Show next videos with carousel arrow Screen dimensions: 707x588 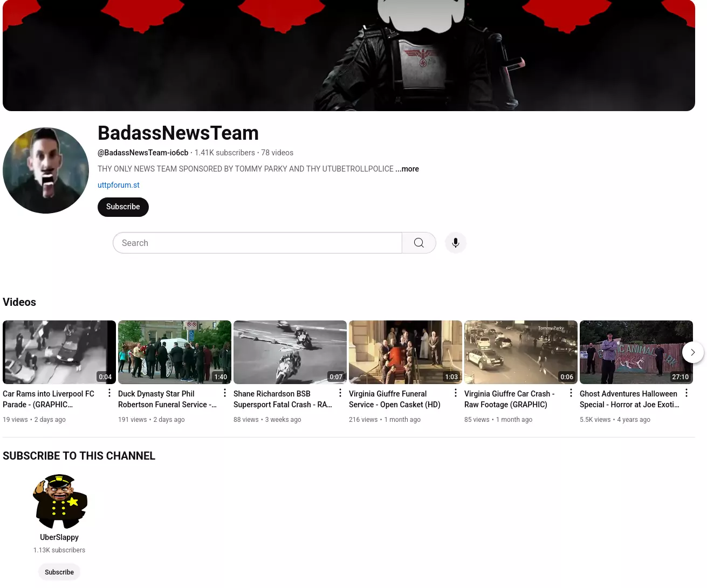(693, 352)
